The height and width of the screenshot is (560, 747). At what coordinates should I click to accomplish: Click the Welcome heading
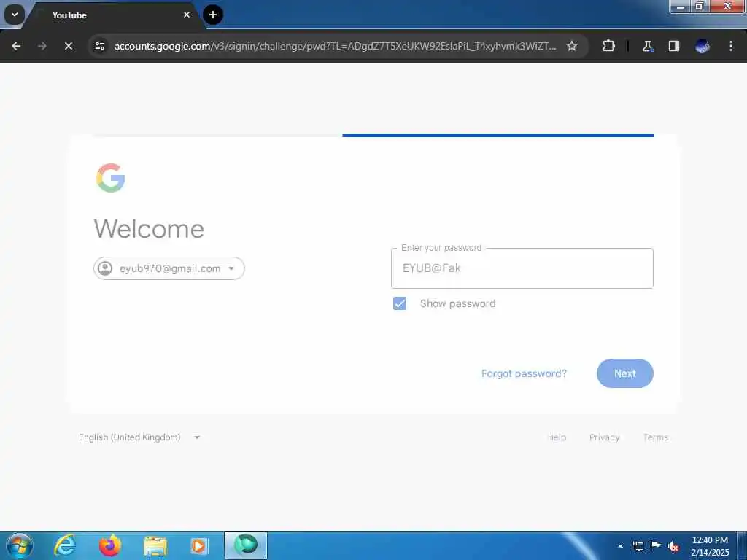pos(149,228)
